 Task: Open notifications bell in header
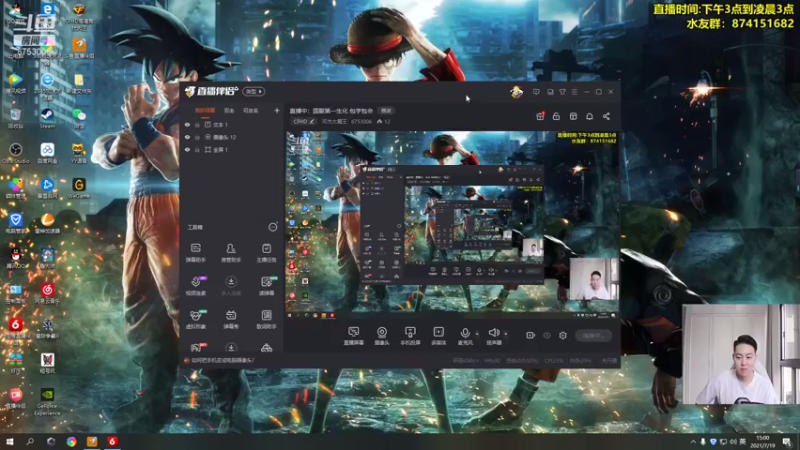tap(589, 116)
